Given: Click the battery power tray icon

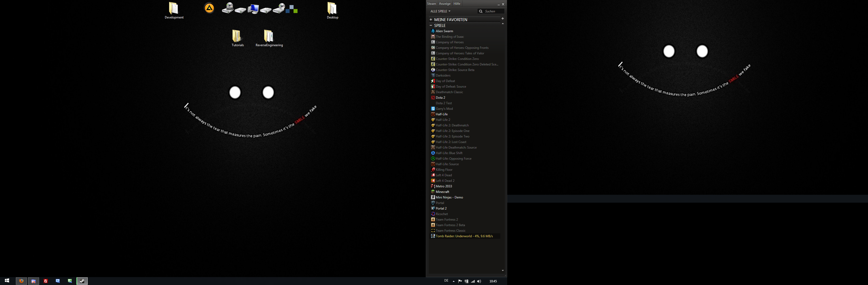Looking at the screenshot, I should pyautogui.click(x=466, y=281).
